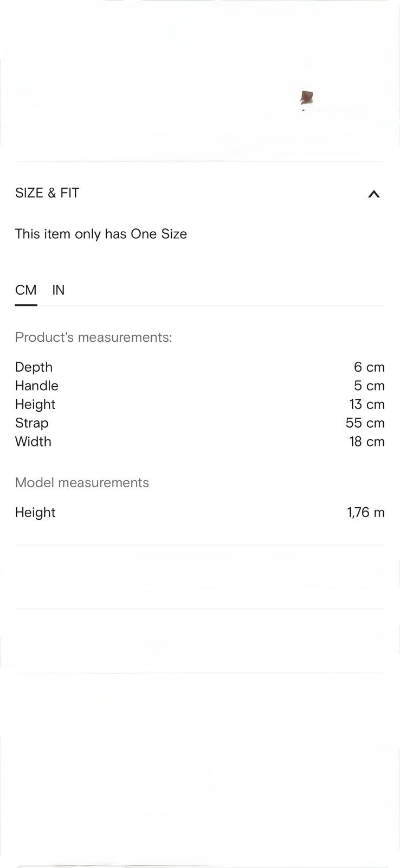The image size is (400, 868).
Task: Click the Strap measurement label
Action: (x=31, y=423)
